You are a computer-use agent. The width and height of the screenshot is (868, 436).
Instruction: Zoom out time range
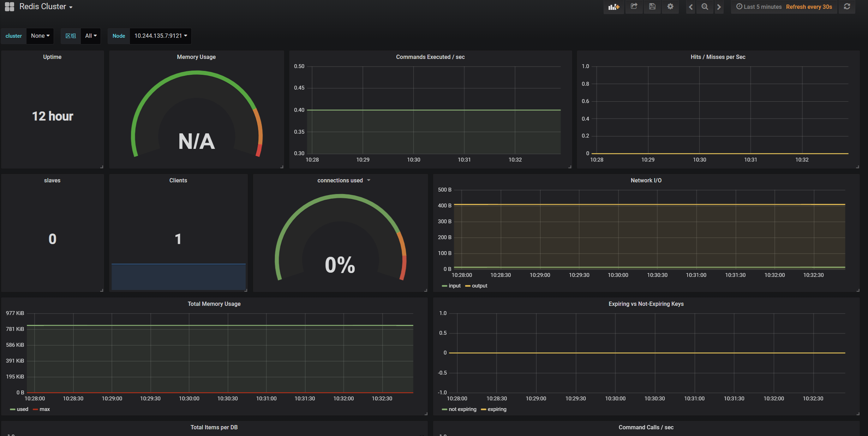(705, 7)
